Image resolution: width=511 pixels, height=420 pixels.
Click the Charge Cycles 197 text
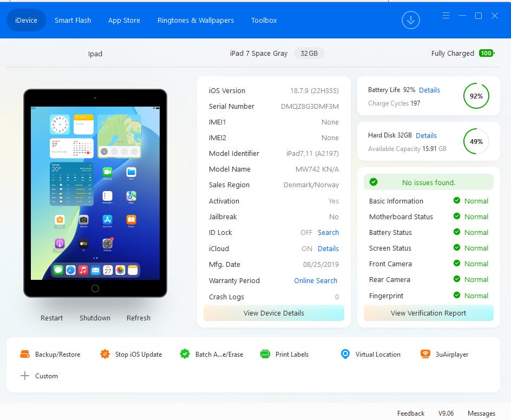[394, 103]
